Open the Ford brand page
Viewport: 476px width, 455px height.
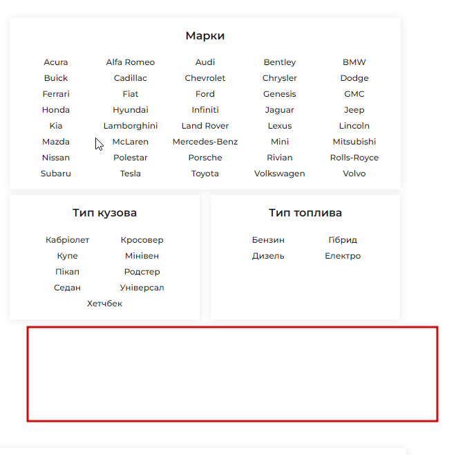click(x=205, y=94)
